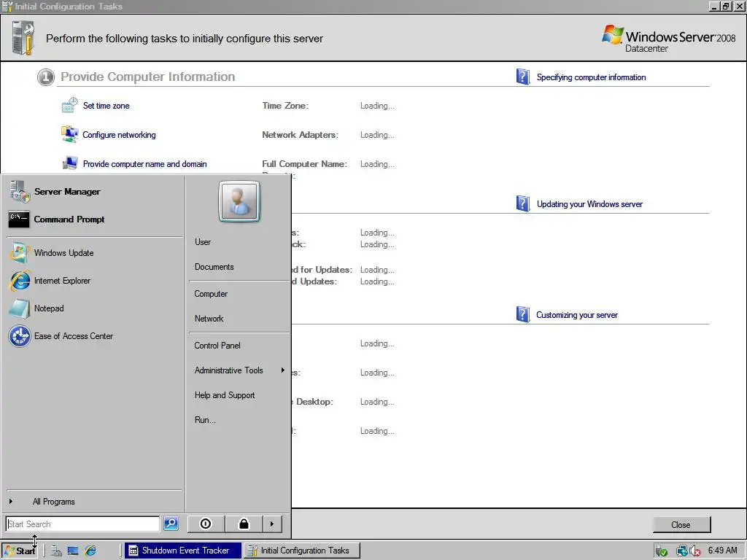Open Internet Explorer quick launch icon
Viewport: 747px width, 560px height.
(x=90, y=551)
